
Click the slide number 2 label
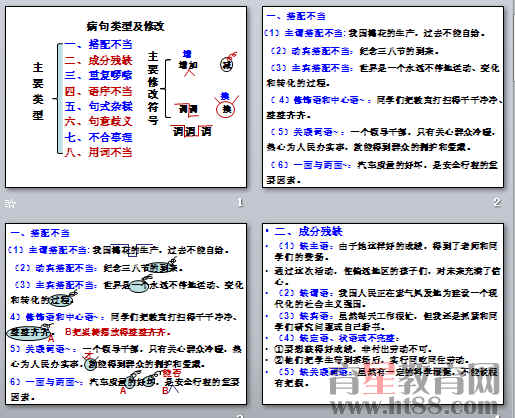497,202
